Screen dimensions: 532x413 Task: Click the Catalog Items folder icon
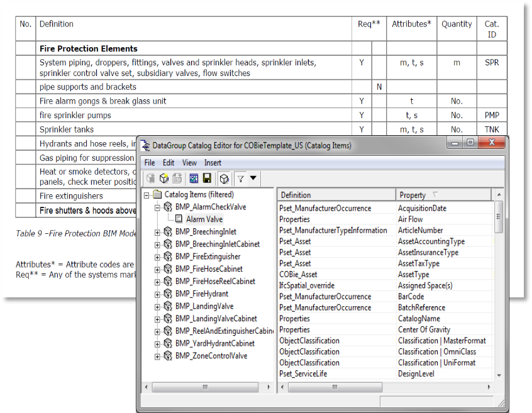(x=157, y=194)
